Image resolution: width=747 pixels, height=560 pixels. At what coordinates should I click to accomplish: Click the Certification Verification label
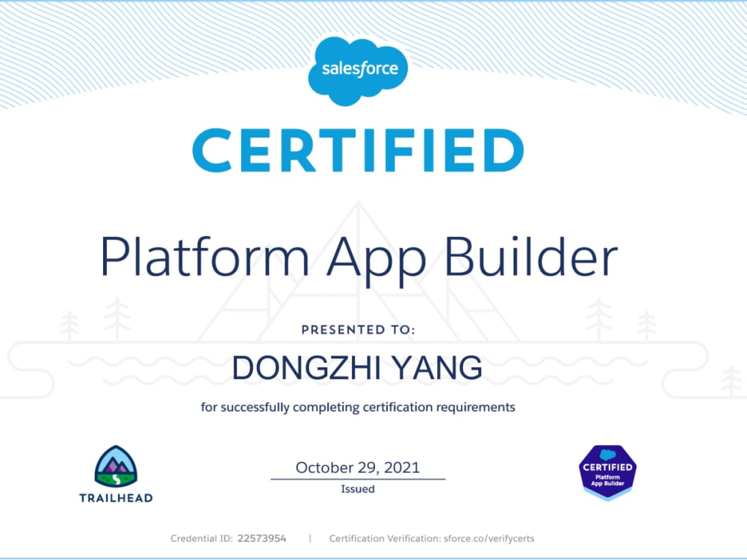pos(385,538)
